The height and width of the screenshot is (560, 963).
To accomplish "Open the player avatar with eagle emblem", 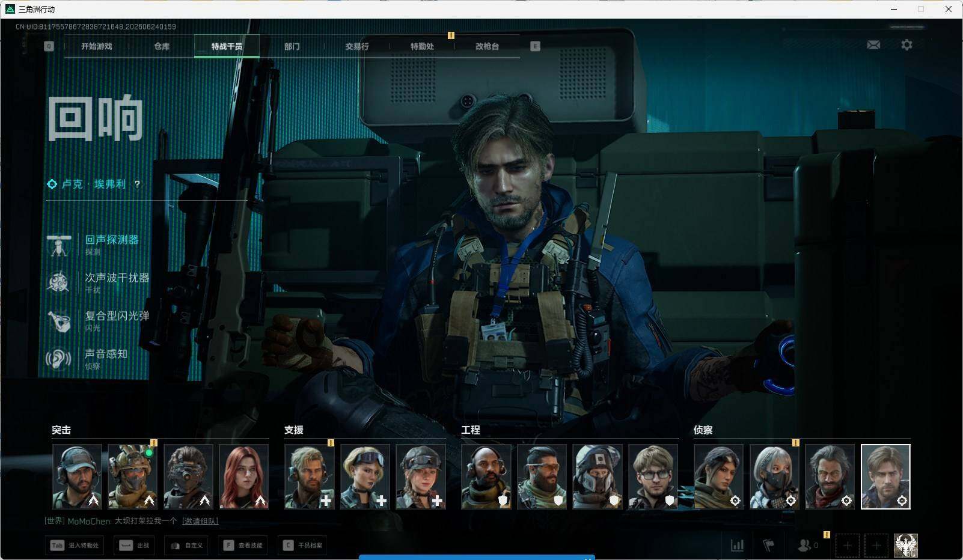I will [x=905, y=546].
